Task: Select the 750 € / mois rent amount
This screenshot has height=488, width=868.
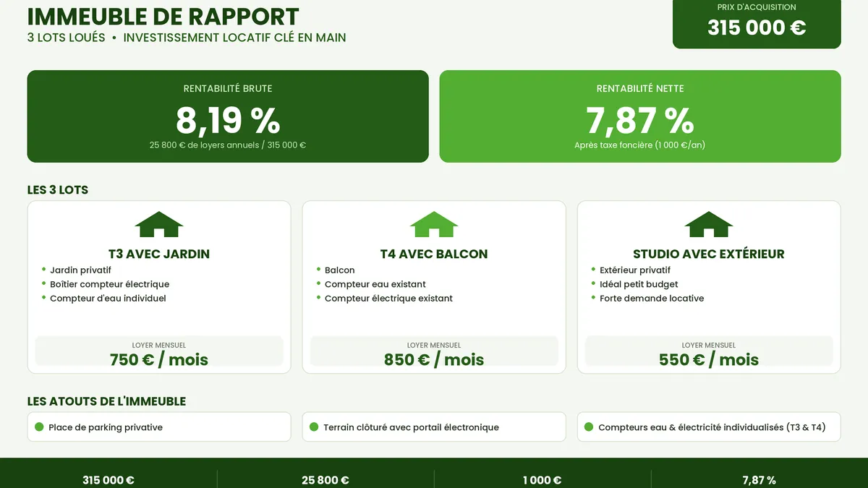Action: (159, 359)
